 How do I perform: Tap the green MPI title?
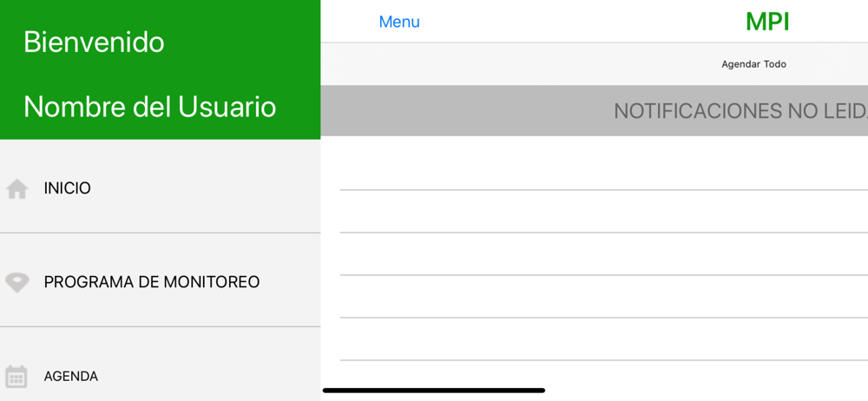[767, 23]
